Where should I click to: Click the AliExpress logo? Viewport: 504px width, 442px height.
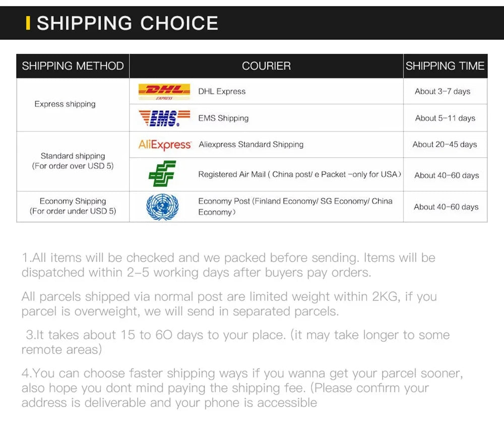tap(165, 145)
